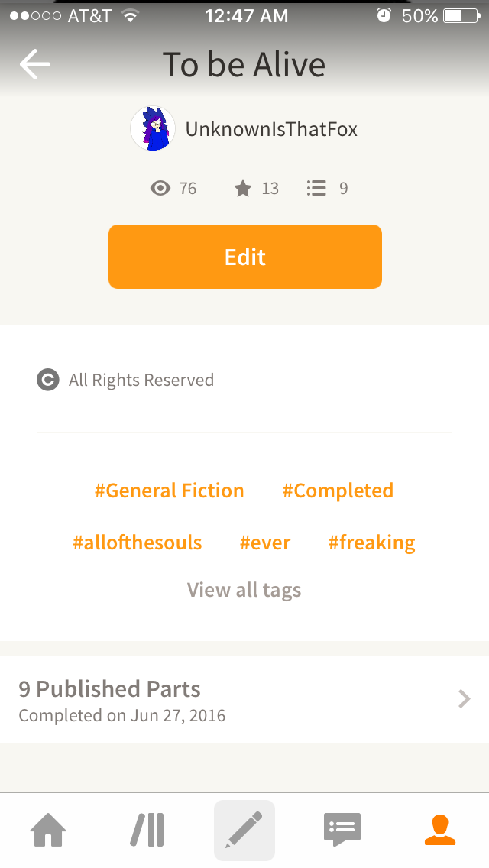This screenshot has width=489, height=868.
Task: Open the 9 Published Parts row
Action: [244, 700]
